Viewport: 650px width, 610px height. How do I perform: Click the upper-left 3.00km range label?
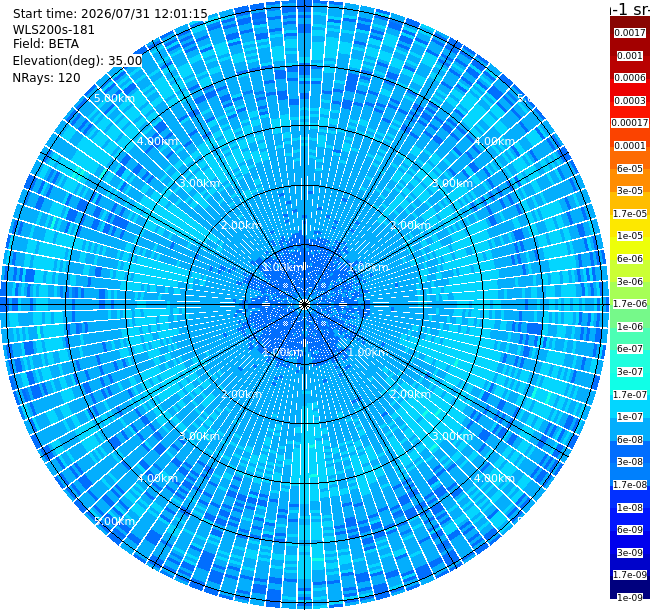(x=199, y=183)
